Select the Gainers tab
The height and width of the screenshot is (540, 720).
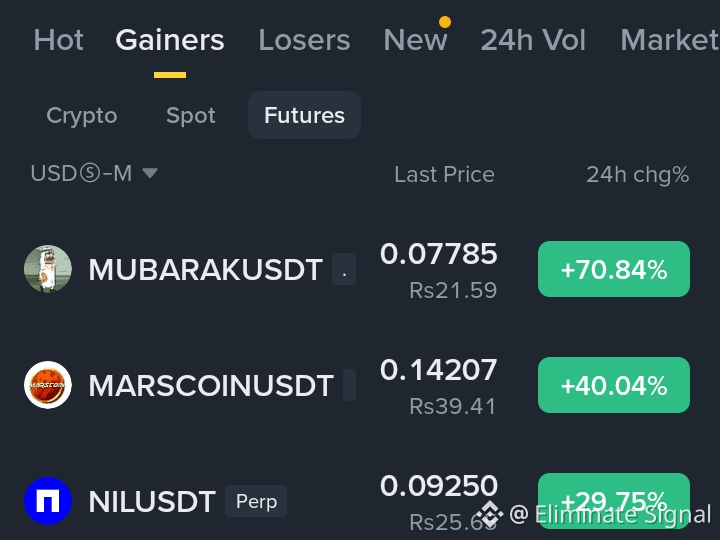pos(170,40)
